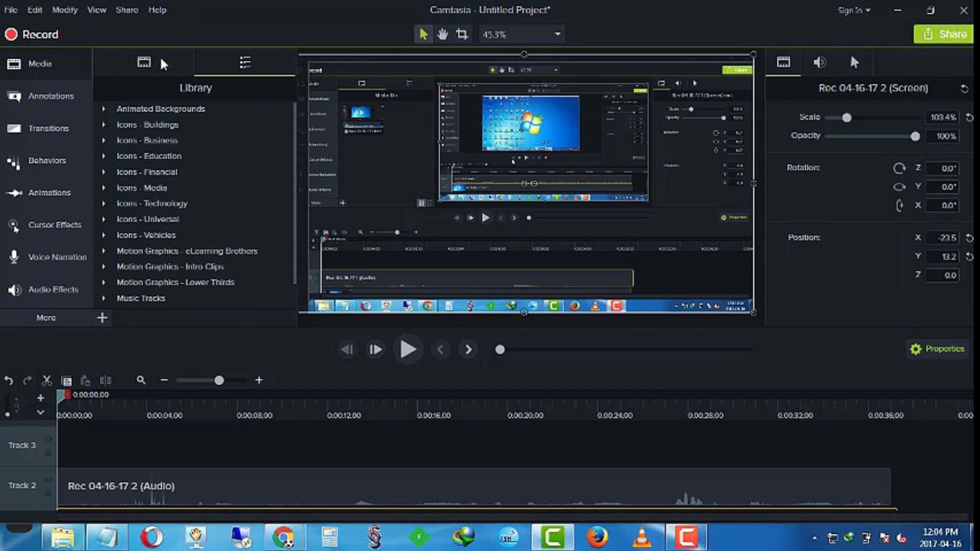Open the Cursor properties tab
Image resolution: width=980 pixels, height=551 pixels.
855,63
